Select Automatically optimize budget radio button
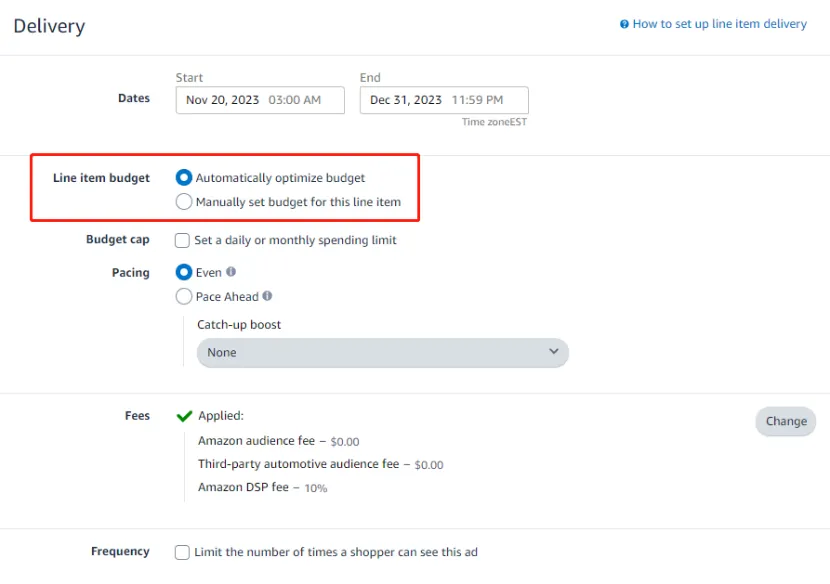 coord(184,177)
